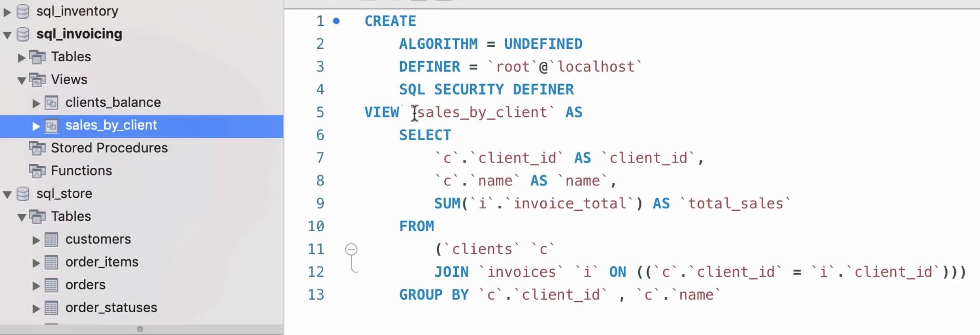Select the customers table label
980x335 pixels.
tap(98, 239)
